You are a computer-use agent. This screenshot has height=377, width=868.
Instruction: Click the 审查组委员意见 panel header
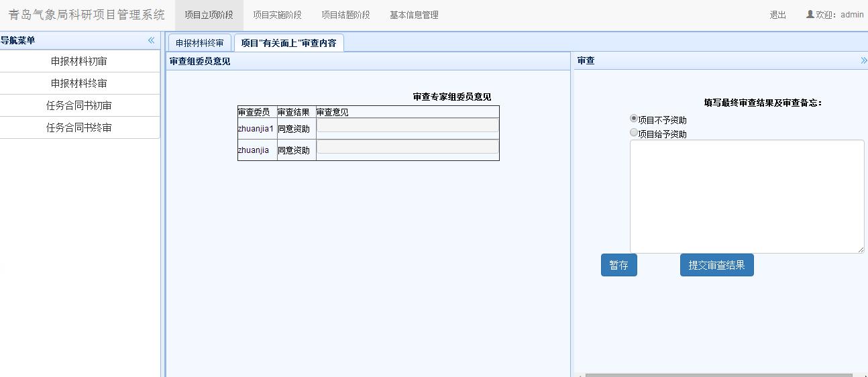click(368, 61)
